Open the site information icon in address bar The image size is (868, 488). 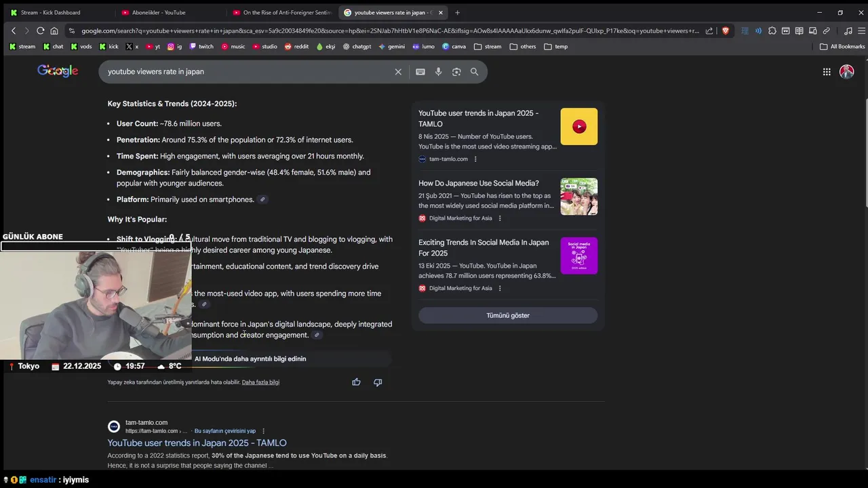tap(71, 30)
